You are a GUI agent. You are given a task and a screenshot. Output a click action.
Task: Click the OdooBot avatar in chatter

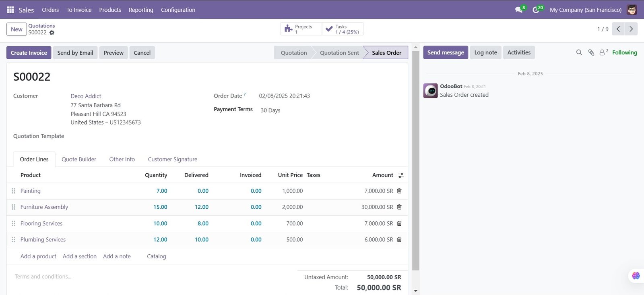tap(430, 91)
